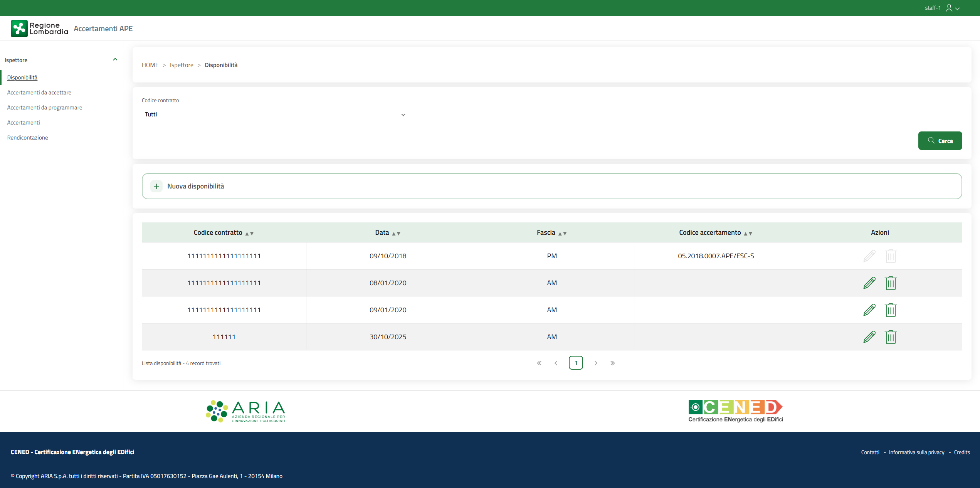
Task: Collapse the Ispettore sidebar section
Action: [x=115, y=60]
